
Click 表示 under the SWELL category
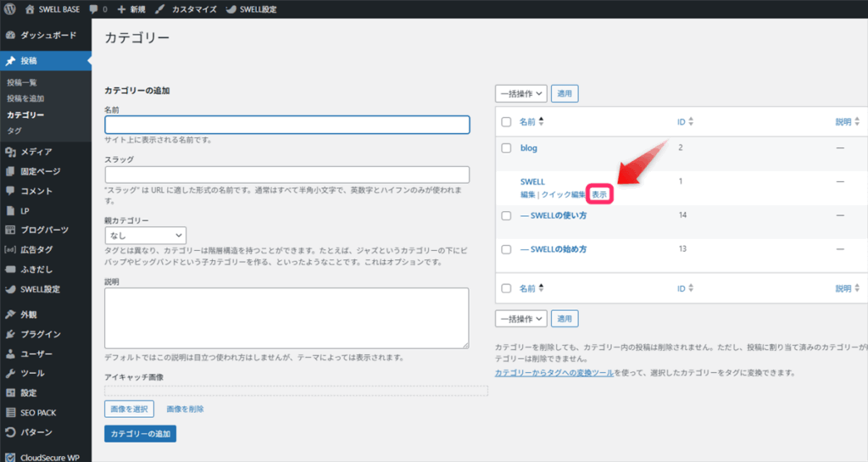[x=599, y=195]
